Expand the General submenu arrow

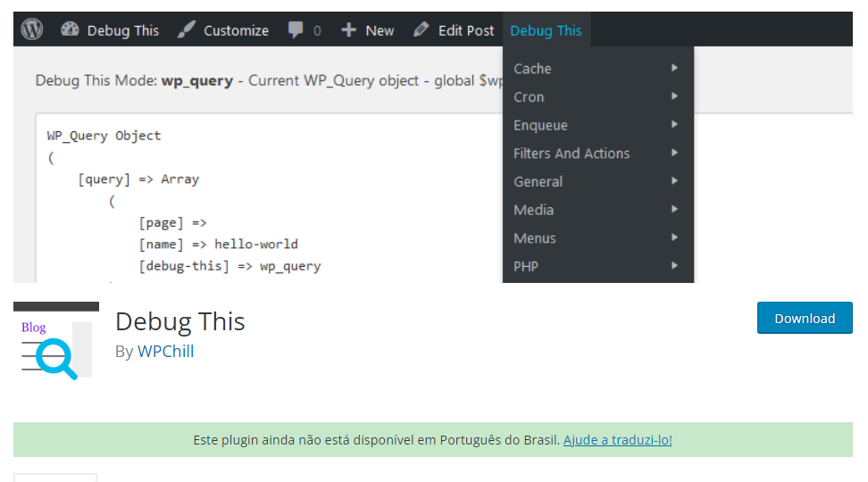(674, 180)
